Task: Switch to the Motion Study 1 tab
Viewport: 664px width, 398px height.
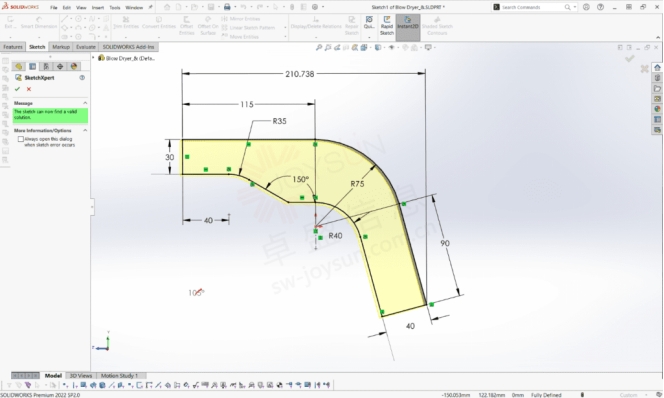Action: click(x=119, y=376)
